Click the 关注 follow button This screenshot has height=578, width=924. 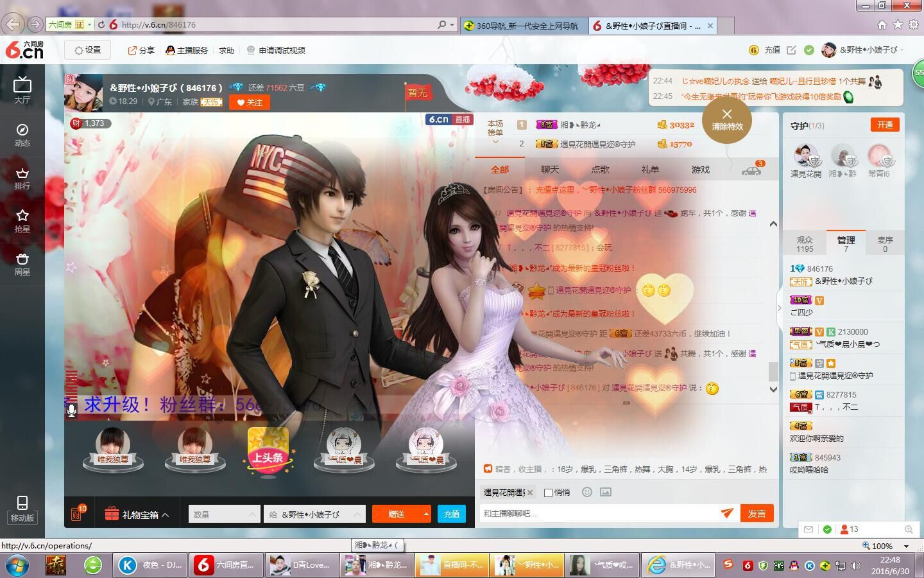click(250, 102)
